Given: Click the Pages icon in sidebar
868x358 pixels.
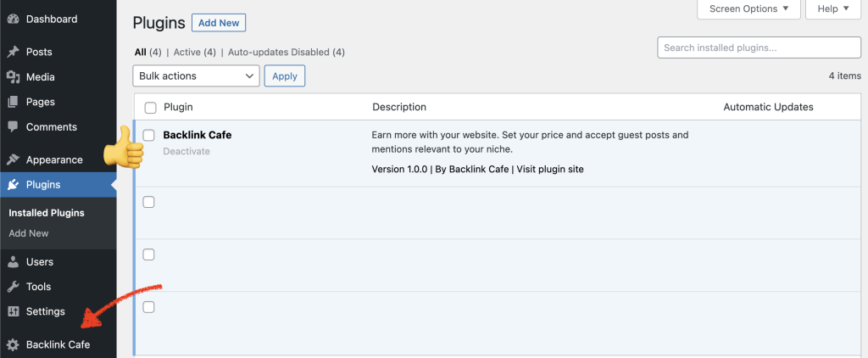Looking at the screenshot, I should tap(14, 102).
